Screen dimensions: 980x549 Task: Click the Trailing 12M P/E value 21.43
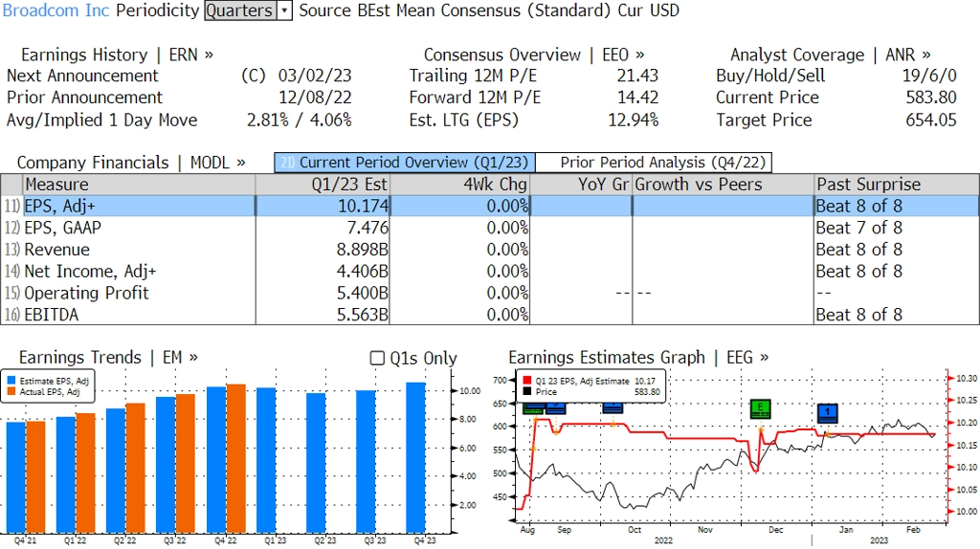pyautogui.click(x=637, y=76)
